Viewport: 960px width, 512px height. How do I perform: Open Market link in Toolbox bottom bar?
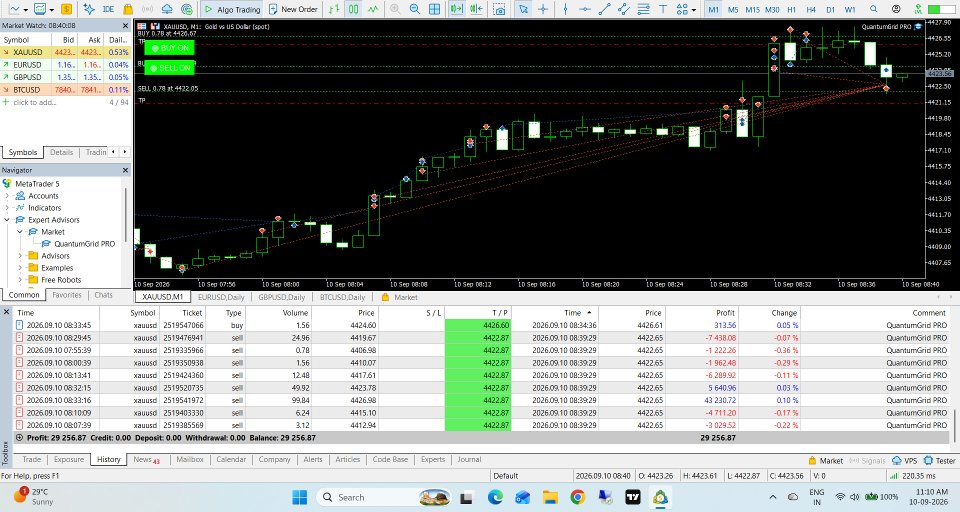[x=825, y=461]
